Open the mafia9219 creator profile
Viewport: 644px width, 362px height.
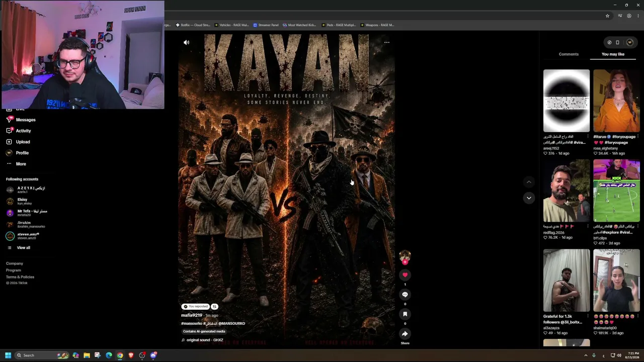192,315
